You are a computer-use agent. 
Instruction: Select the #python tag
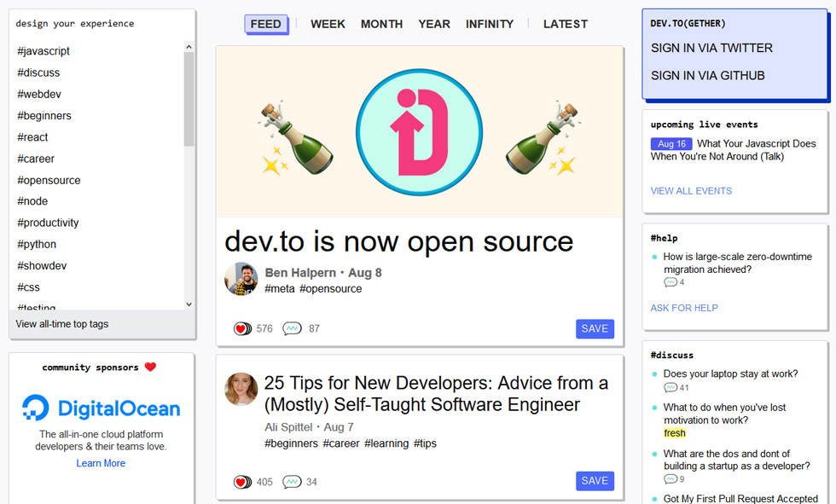point(36,244)
